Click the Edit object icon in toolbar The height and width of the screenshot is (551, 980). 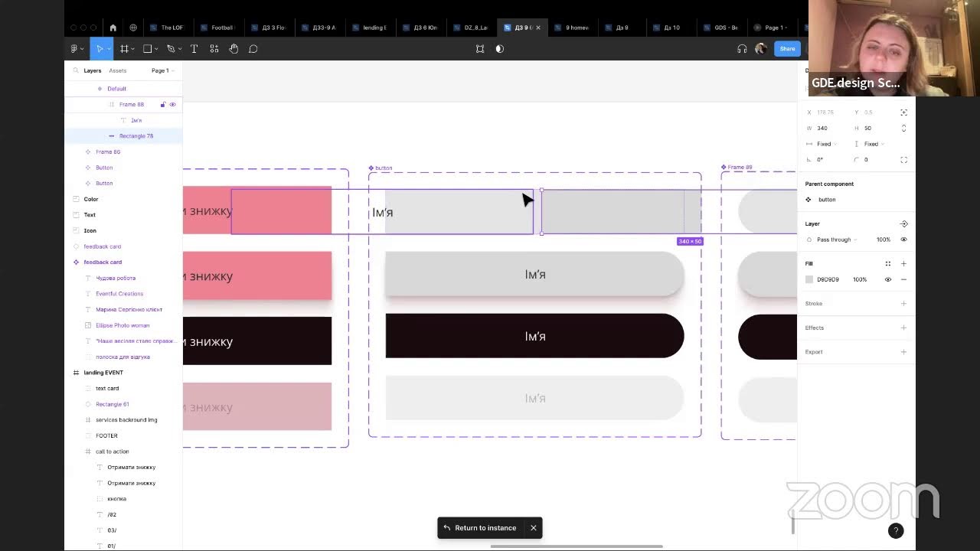[x=480, y=49]
